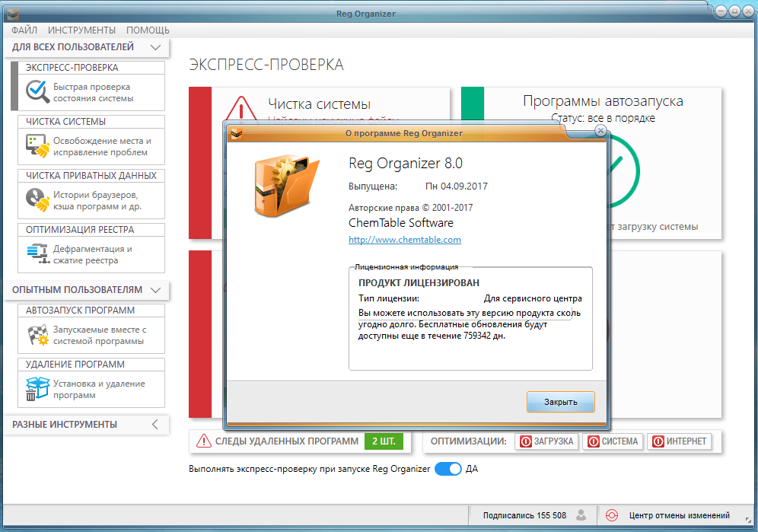This screenshot has height=532, width=758.
Task: Click release date Пн 04.09.2017
Action: coord(457,186)
